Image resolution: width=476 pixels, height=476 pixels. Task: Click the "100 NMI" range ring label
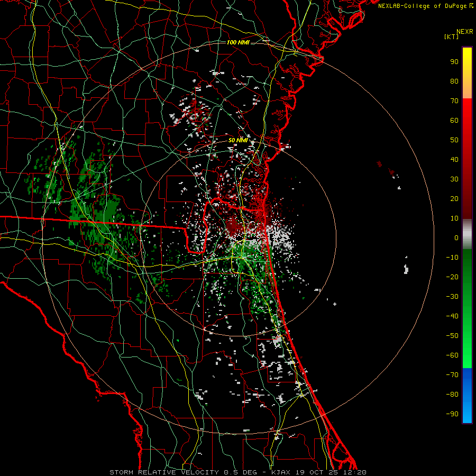[238, 42]
